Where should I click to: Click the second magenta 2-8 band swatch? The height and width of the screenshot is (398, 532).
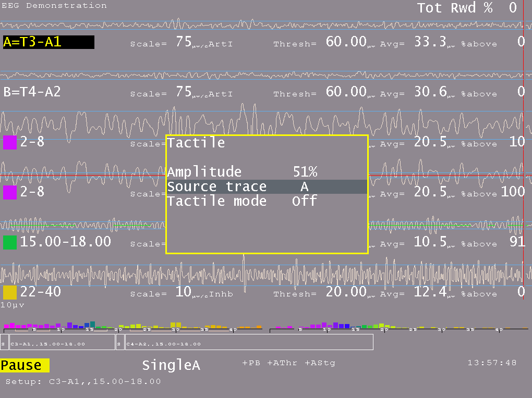tap(10, 192)
